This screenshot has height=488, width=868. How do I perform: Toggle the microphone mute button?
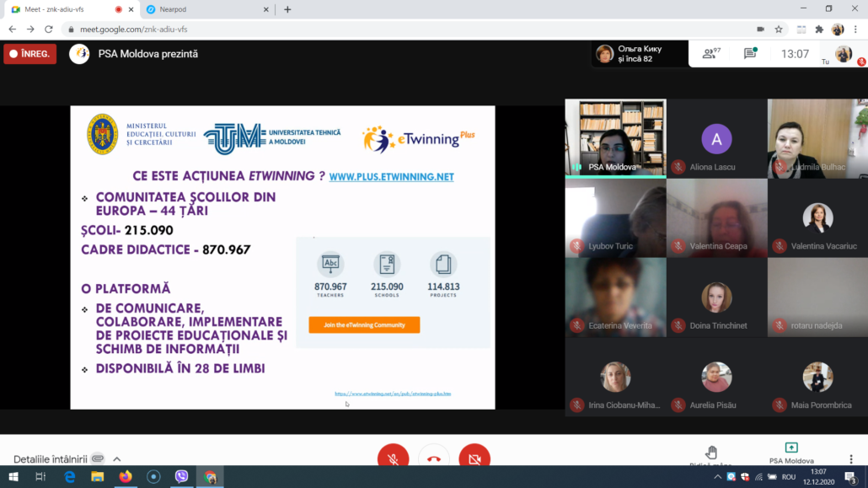coord(392,458)
